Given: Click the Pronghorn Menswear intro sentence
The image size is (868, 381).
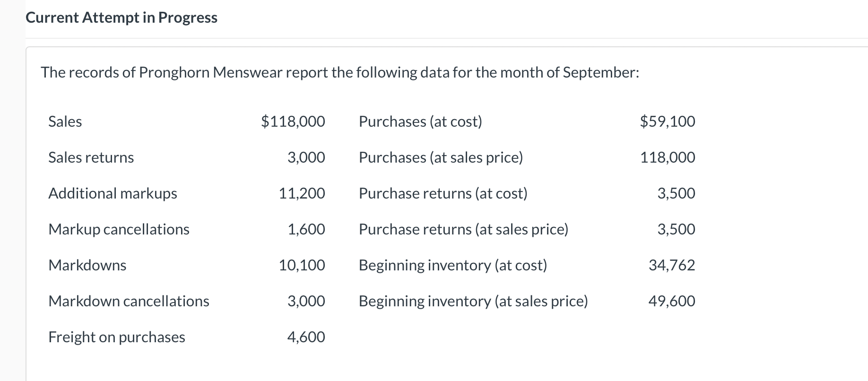Looking at the screenshot, I should 339,72.
